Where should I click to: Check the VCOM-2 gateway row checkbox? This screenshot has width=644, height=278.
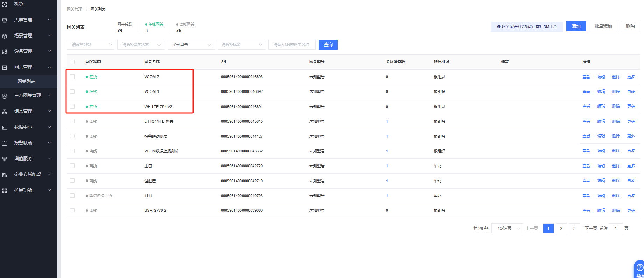pyautogui.click(x=72, y=77)
